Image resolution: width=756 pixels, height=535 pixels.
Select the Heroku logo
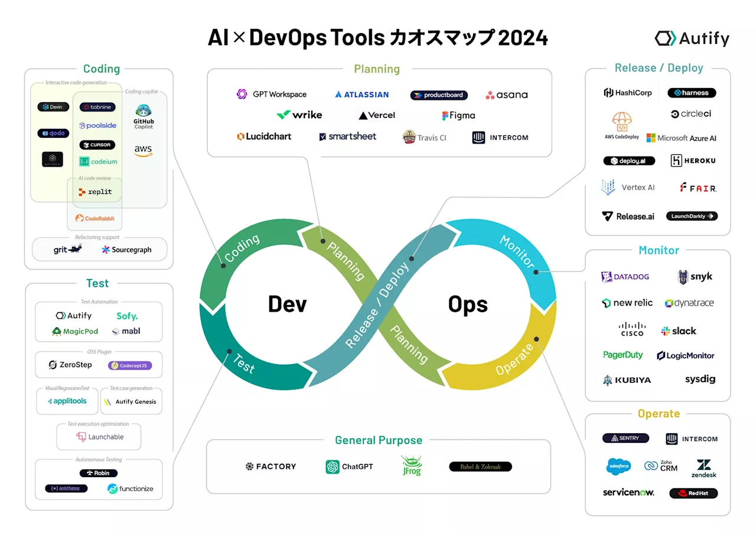[693, 160]
